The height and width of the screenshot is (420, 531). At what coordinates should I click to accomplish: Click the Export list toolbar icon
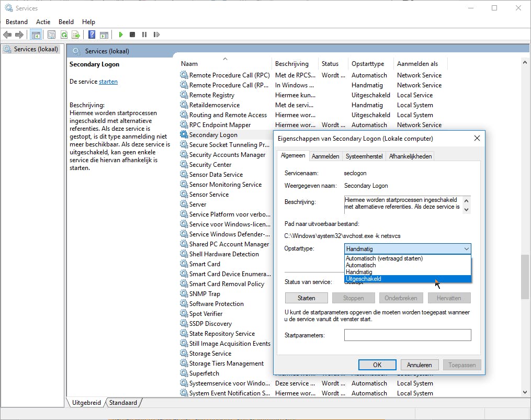coord(76,35)
